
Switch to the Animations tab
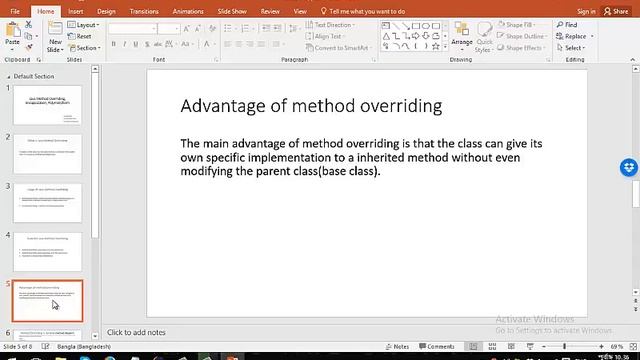tap(188, 11)
